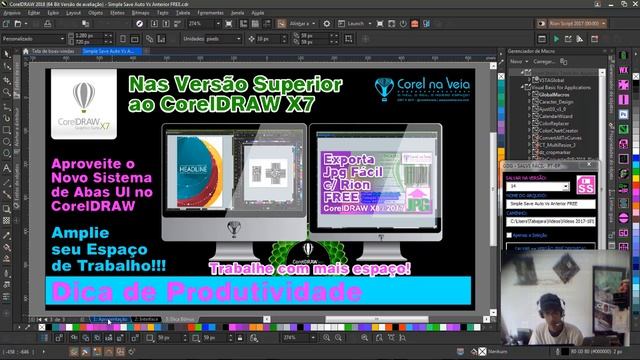640x360 pixels.
Task: Click the pink GO macro icon
Action: [x=623, y=233]
